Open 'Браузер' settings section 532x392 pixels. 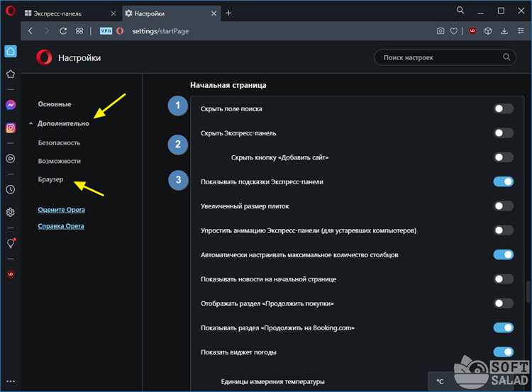(50, 179)
